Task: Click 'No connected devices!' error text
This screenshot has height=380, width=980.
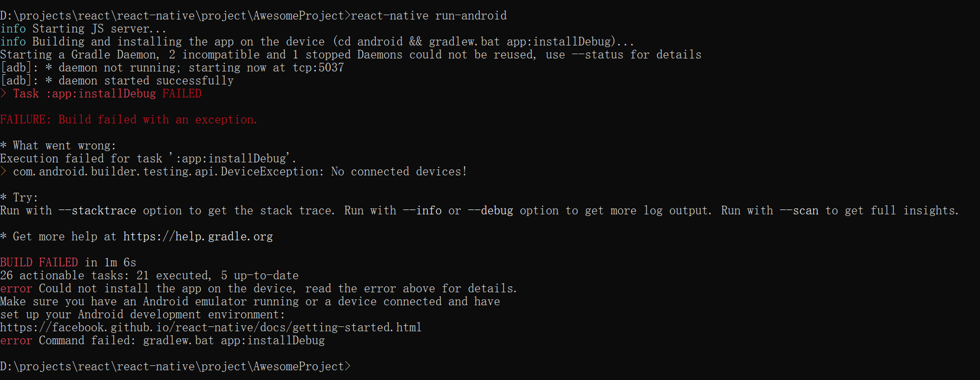Action: [399, 172]
